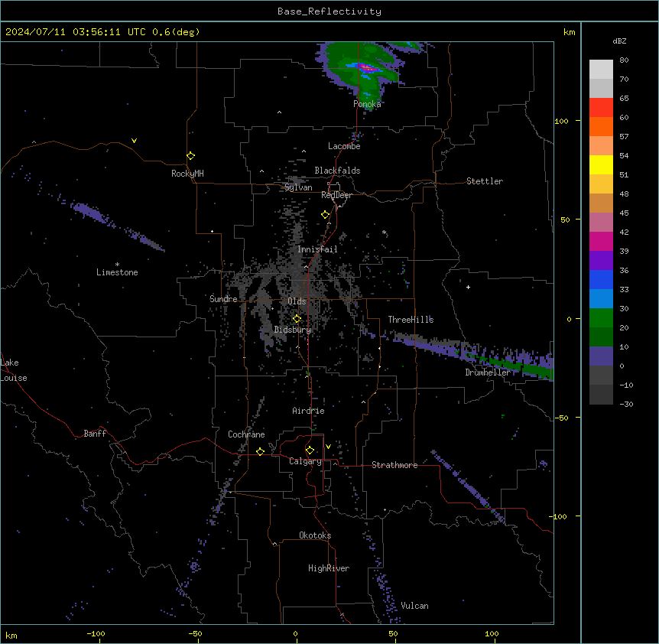Select the yellow diamond marker above Didsbury
This screenshot has width=659, height=644.
[297, 318]
